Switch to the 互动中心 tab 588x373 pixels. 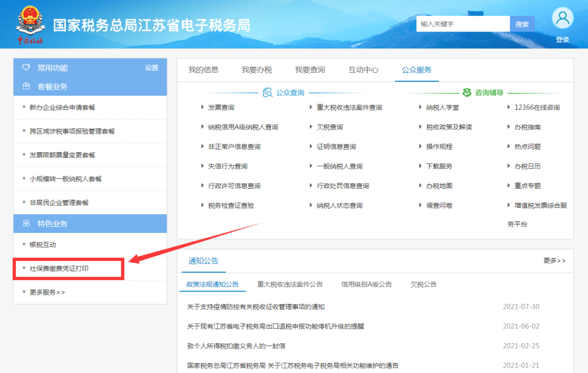pyautogui.click(x=363, y=70)
